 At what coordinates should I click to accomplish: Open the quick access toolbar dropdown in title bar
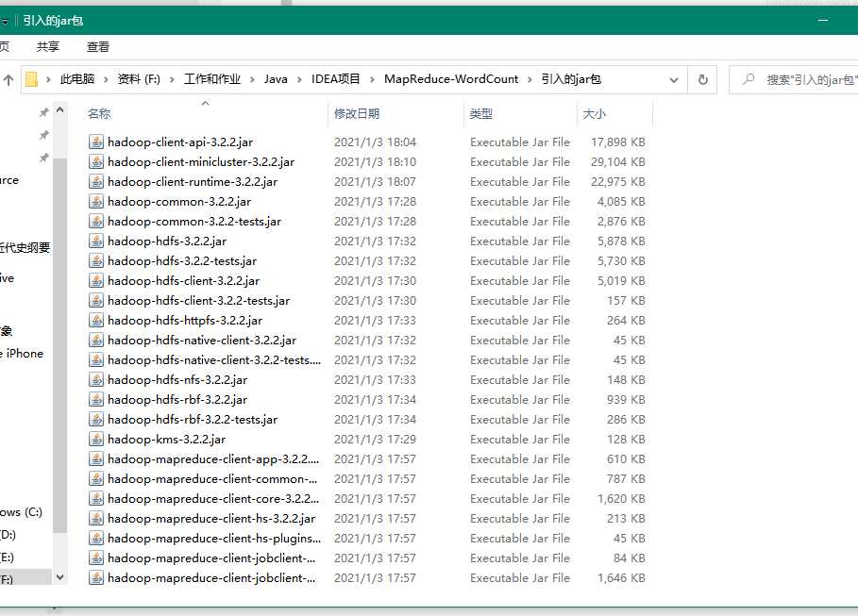pyautogui.click(x=6, y=18)
